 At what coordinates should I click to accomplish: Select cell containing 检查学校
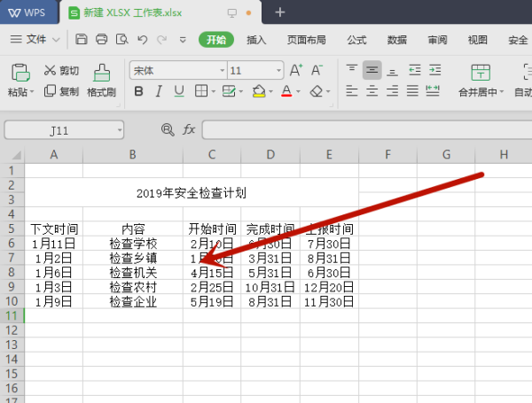(x=132, y=244)
